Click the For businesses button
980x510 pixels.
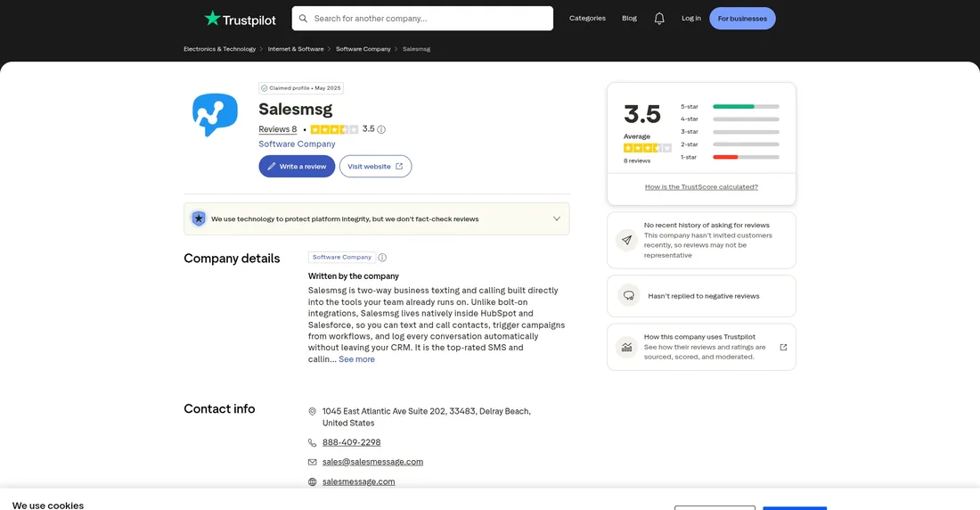742,19
